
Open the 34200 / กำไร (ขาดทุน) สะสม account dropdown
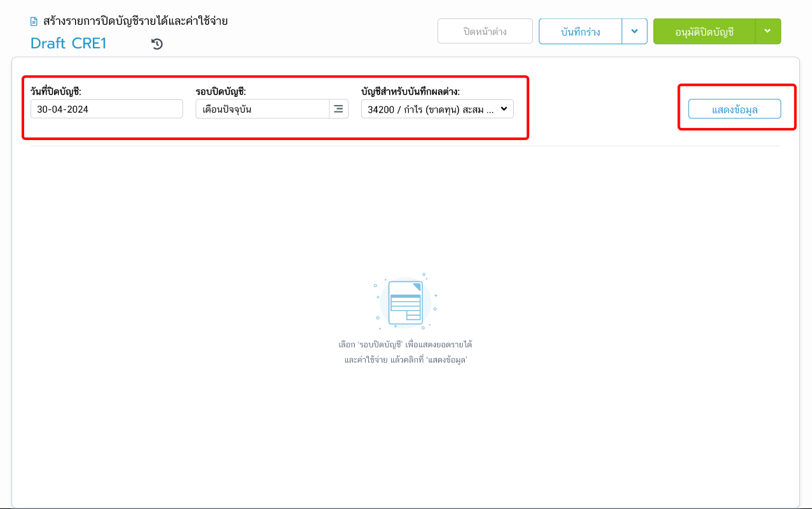pos(437,109)
